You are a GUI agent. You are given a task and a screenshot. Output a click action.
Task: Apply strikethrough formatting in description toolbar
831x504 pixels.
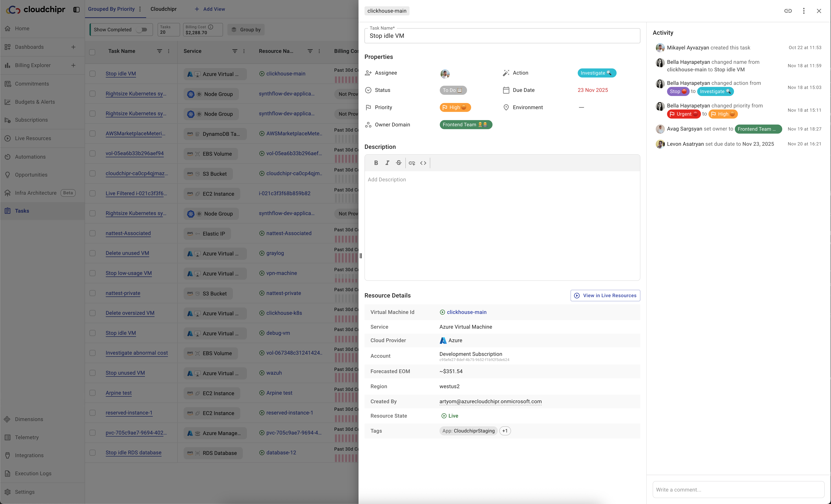(x=399, y=163)
